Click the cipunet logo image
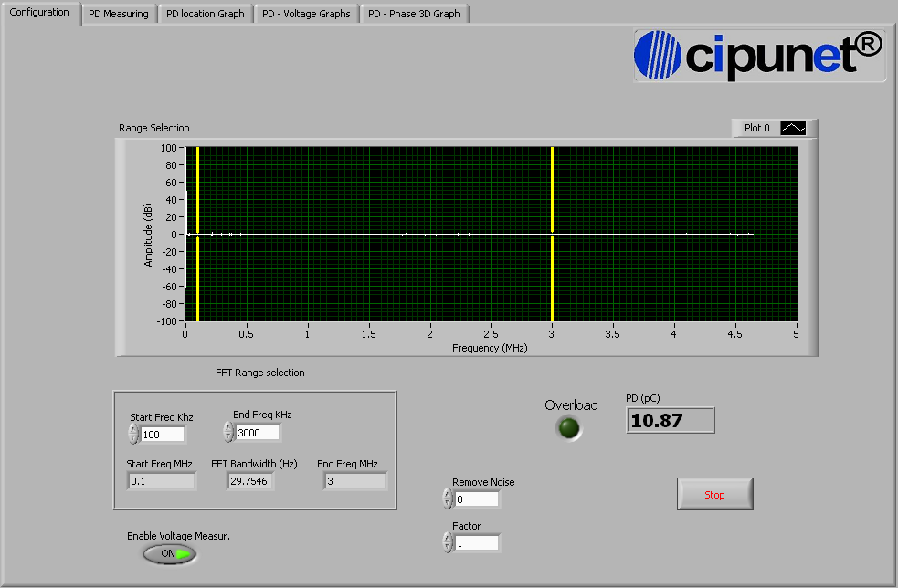Image resolution: width=898 pixels, height=588 pixels. 759,55
